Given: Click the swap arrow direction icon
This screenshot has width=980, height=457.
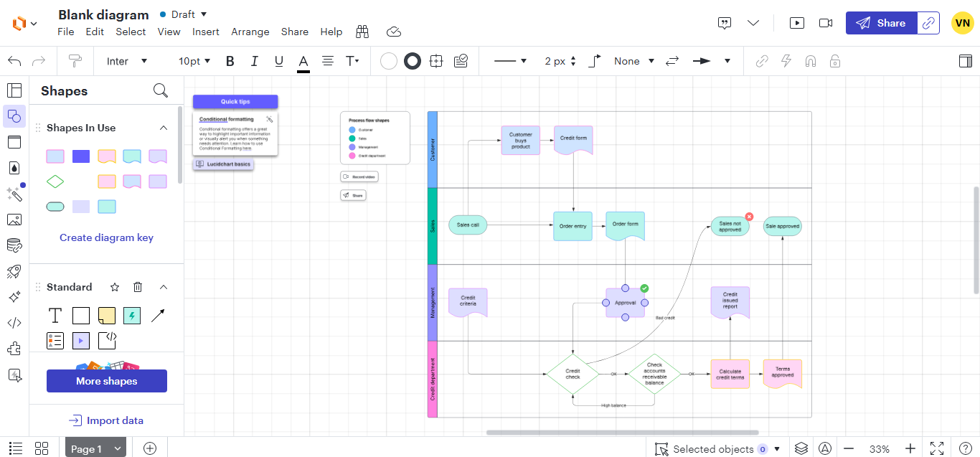Looking at the screenshot, I should (x=672, y=61).
